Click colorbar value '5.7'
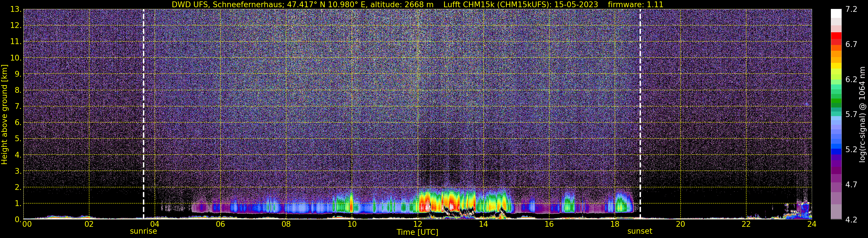The image size is (868, 238). pyautogui.click(x=851, y=115)
